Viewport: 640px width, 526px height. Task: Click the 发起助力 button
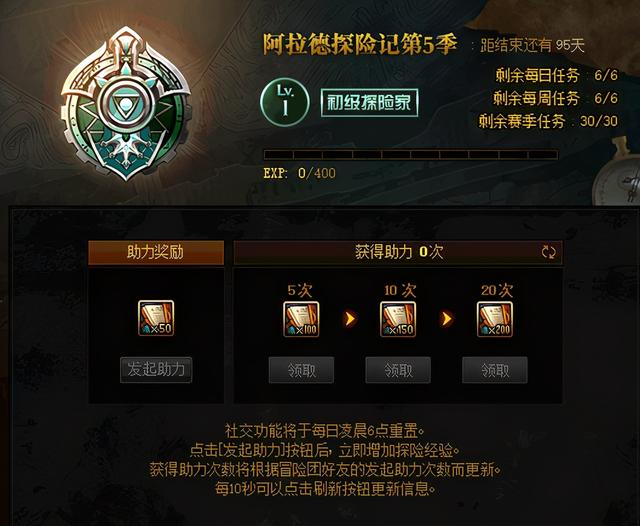[x=156, y=370]
